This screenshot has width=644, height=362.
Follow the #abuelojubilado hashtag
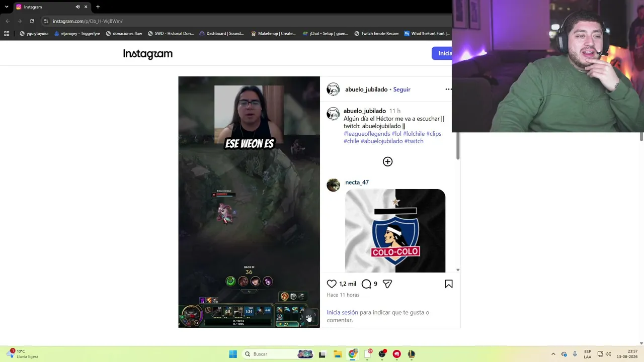381,141
